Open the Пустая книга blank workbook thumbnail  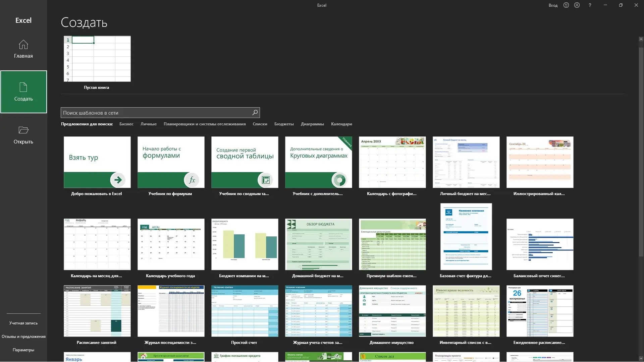tap(97, 59)
